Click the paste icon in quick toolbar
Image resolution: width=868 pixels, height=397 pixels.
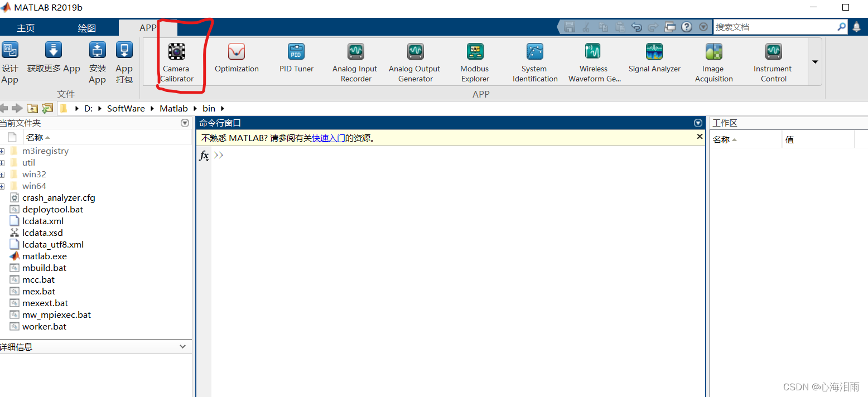pos(620,27)
